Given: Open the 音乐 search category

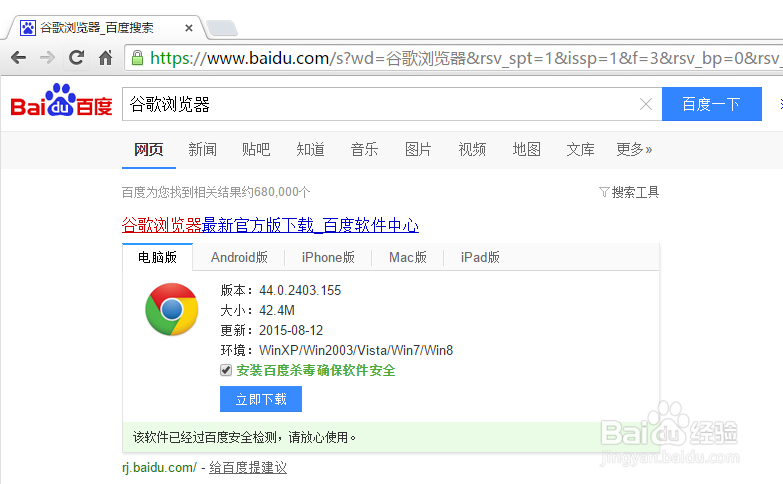Looking at the screenshot, I should tap(364, 149).
